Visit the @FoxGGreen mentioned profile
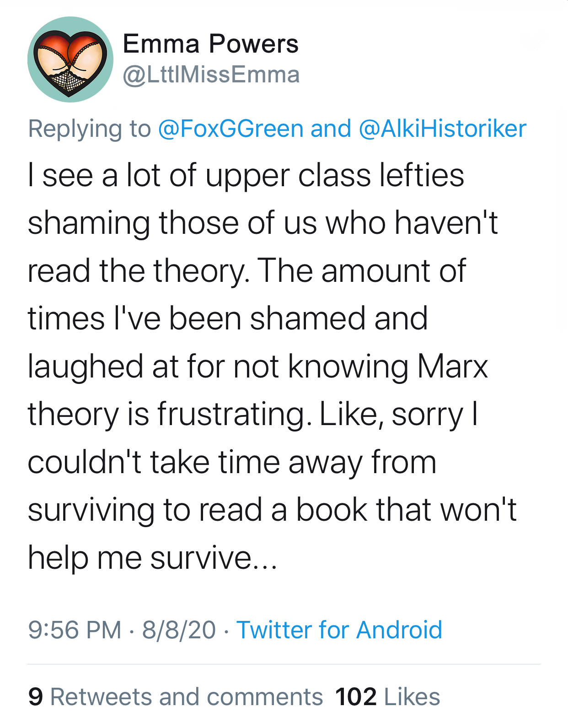 pos(230,129)
